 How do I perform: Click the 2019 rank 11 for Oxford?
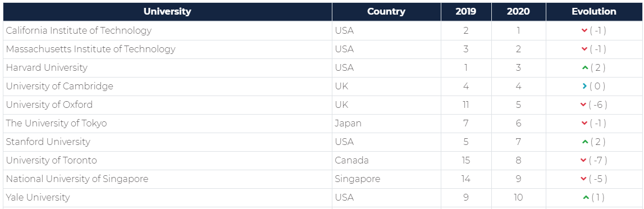click(466, 104)
